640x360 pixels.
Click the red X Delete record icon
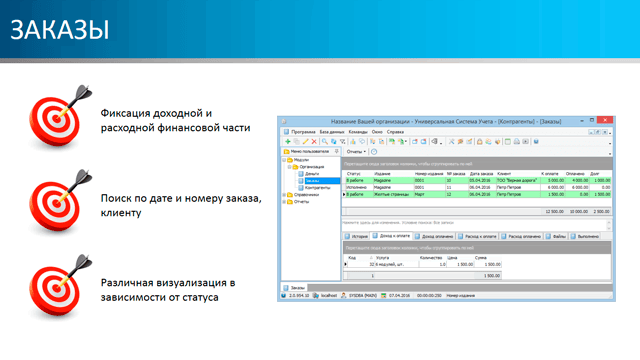click(314, 142)
